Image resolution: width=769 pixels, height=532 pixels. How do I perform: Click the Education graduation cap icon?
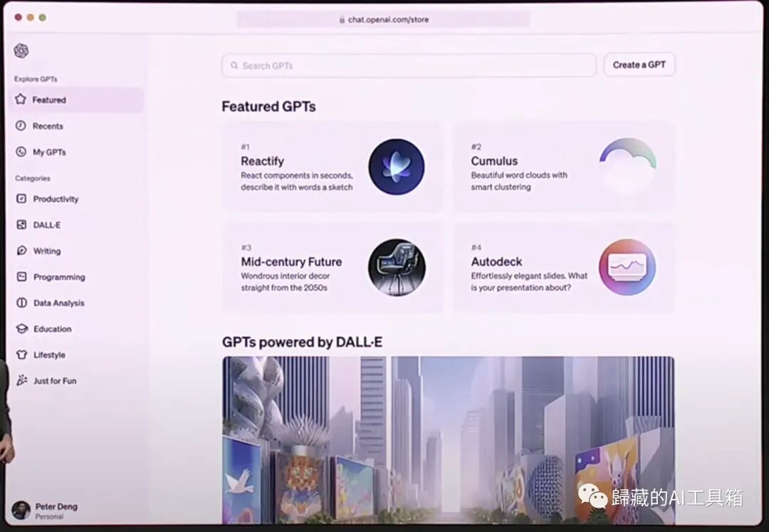tap(21, 328)
